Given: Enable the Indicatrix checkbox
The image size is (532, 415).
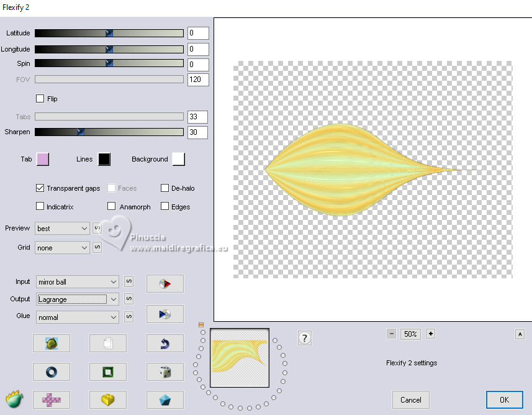Looking at the screenshot, I should tap(40, 206).
